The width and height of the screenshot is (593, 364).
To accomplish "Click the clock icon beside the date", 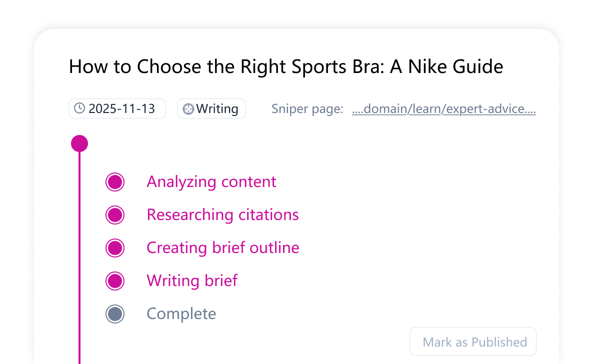I will 79,108.
